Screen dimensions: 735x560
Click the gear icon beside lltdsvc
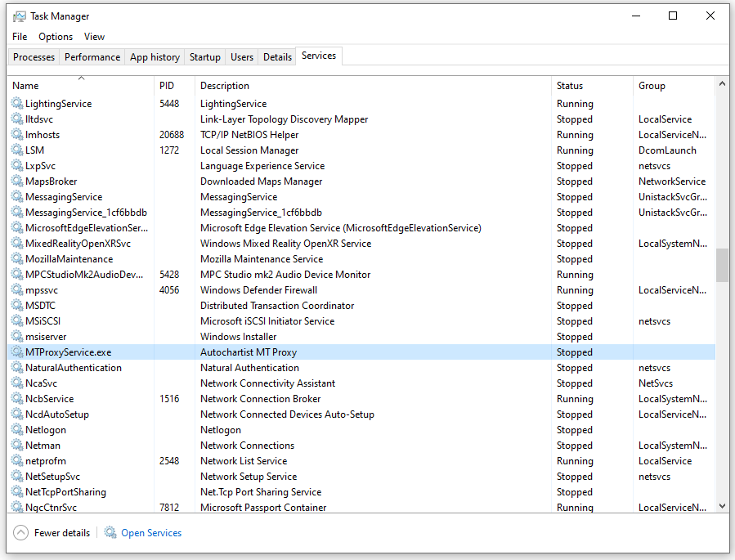click(17, 119)
